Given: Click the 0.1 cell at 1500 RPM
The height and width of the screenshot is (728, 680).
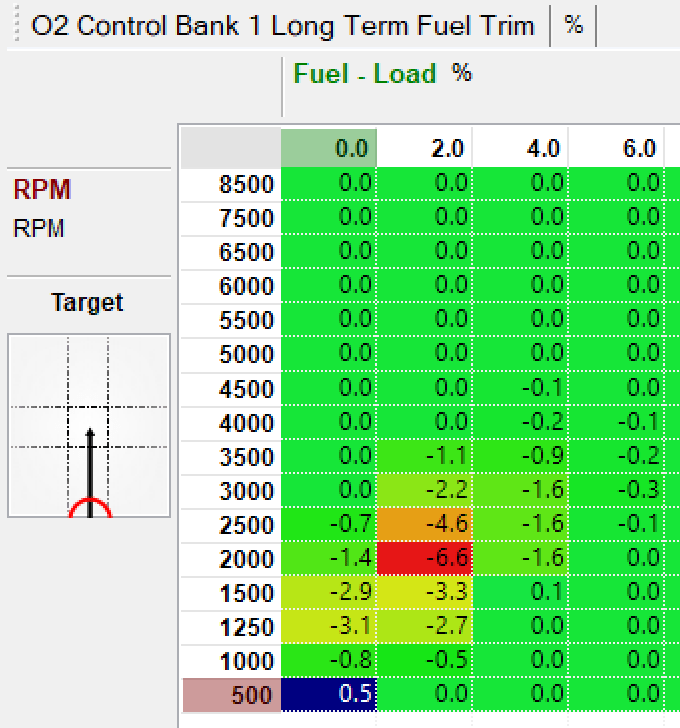Looking at the screenshot, I should coord(521,593).
